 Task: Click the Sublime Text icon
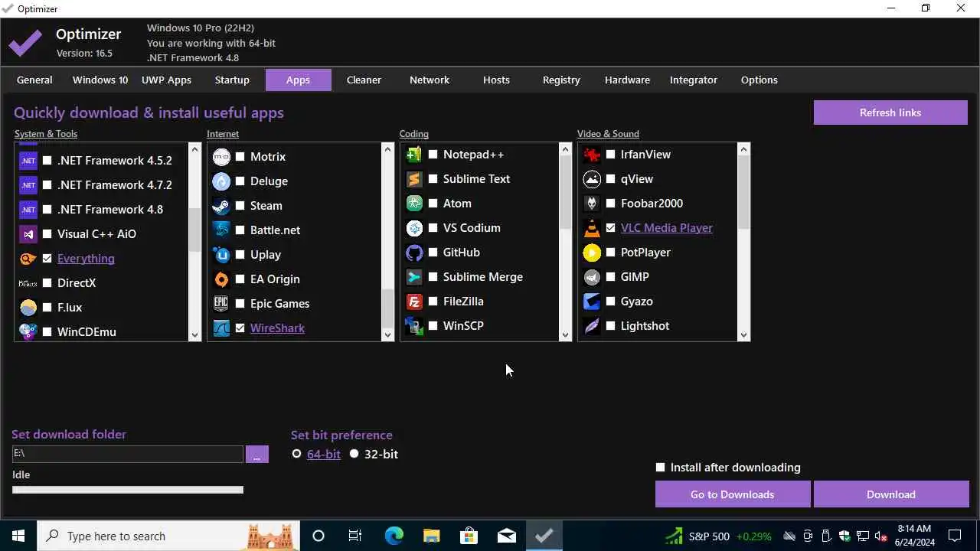point(414,179)
